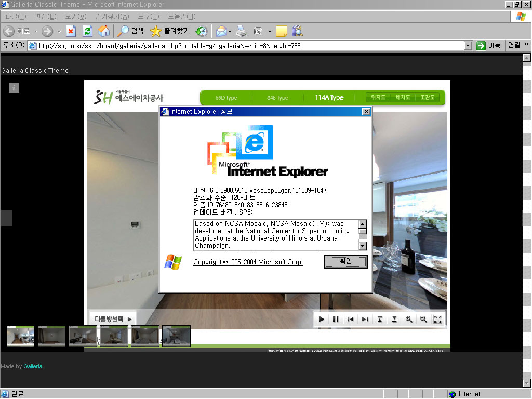
Task: Zoom out on the panorama viewer
Action: coord(423,319)
